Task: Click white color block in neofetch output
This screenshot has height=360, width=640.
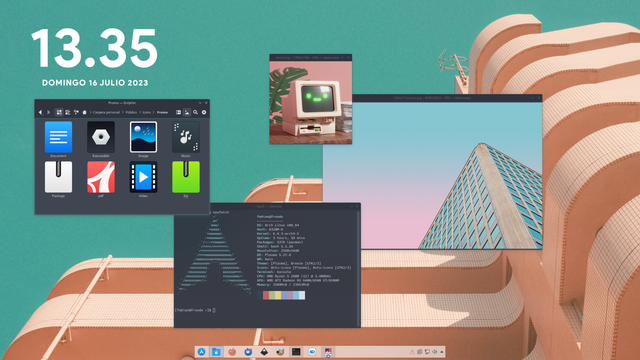Action: pyautogui.click(x=302, y=295)
